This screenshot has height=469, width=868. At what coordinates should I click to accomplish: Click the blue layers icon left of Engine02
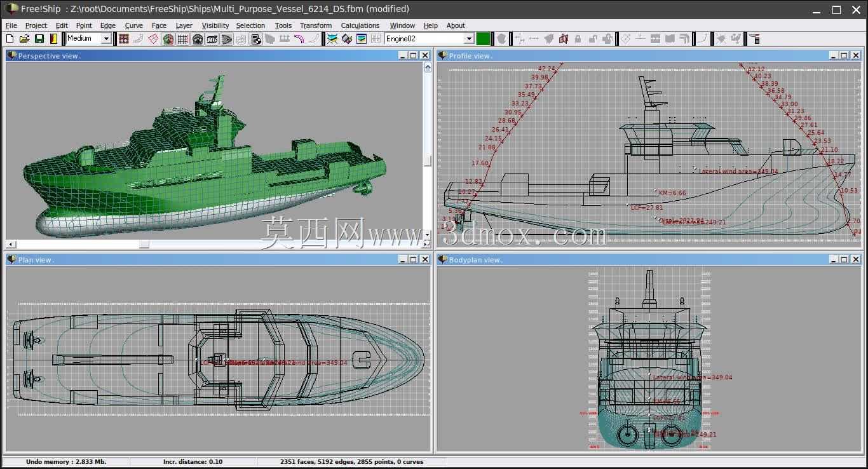pos(332,39)
